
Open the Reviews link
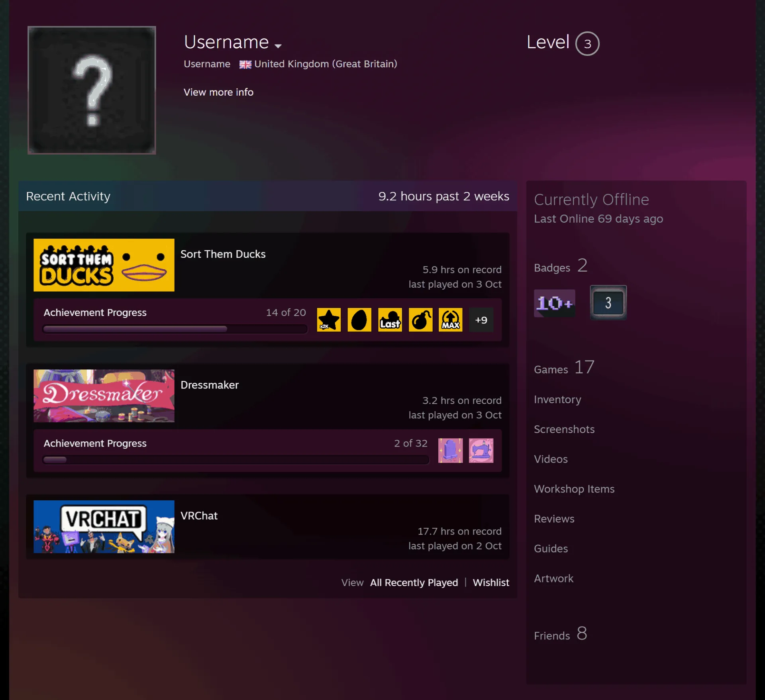(x=554, y=519)
